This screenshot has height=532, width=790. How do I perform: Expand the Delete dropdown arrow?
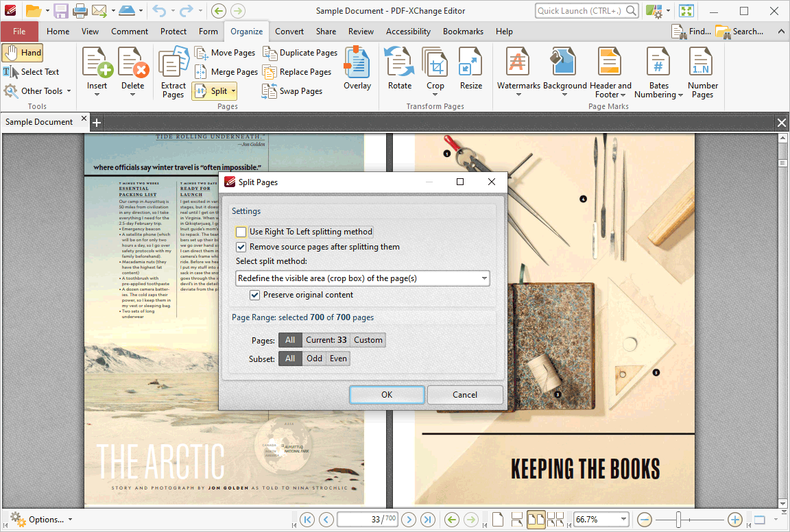133,95
